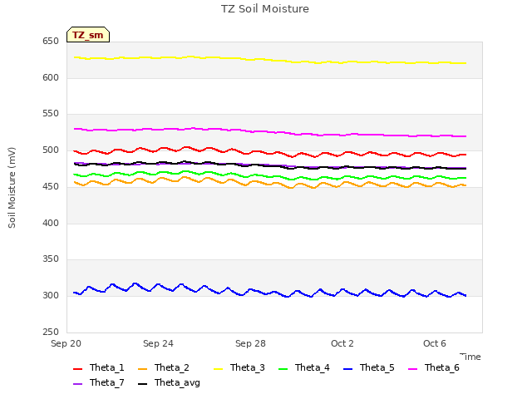The image size is (532, 399).
Task: Click the TZ_sm plot label box
Action: tap(88, 35)
